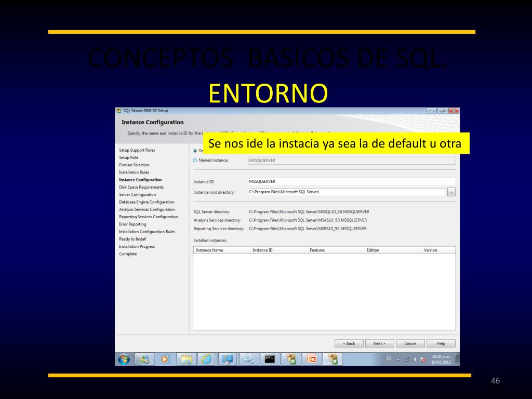
Task: Restore the SQL Server Setup window
Action: 443,111
